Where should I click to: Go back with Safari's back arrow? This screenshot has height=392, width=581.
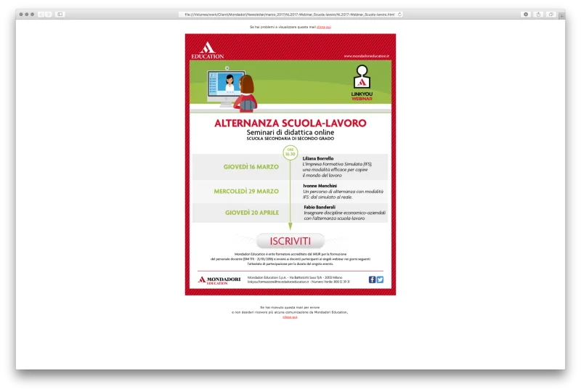click(41, 15)
